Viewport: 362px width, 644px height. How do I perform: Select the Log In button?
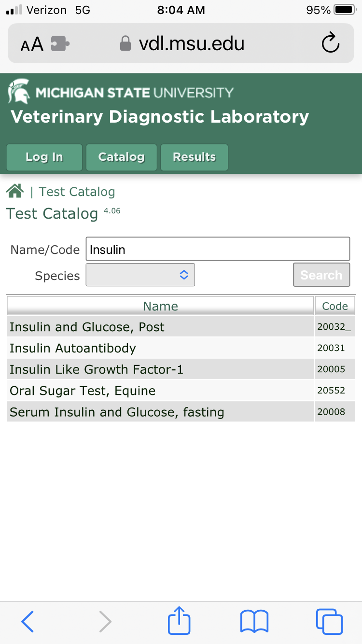click(x=44, y=157)
